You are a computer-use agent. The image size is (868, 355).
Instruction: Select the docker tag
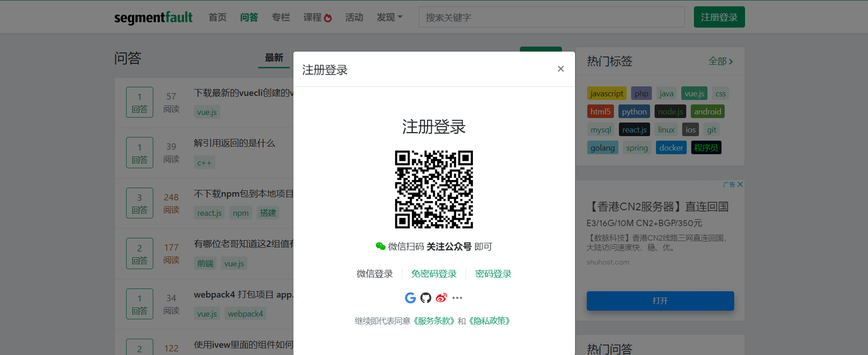[671, 148]
